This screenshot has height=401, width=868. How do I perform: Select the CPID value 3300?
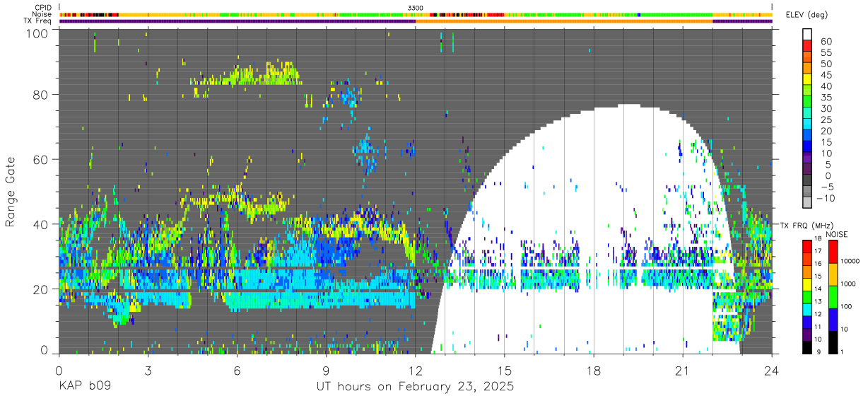pos(416,7)
